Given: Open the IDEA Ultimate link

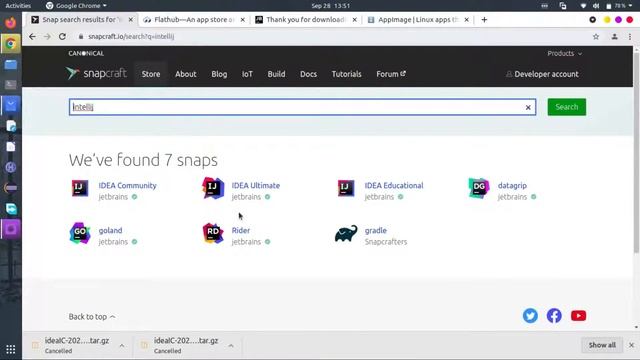Looking at the screenshot, I should (x=256, y=185).
